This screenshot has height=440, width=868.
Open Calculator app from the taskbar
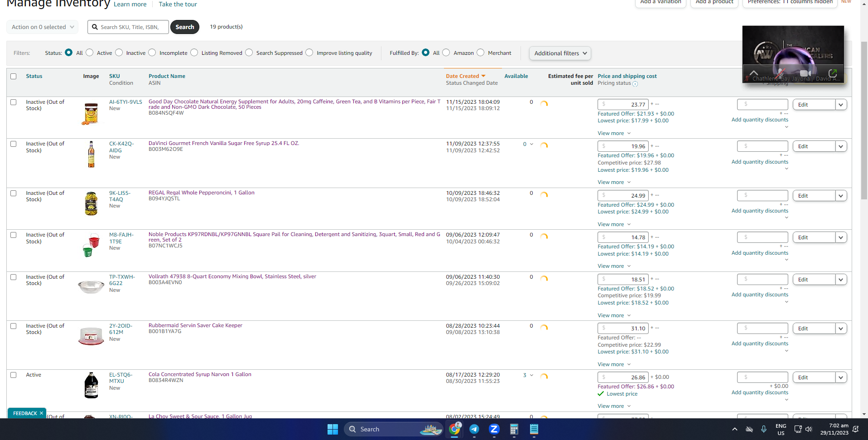point(514,429)
